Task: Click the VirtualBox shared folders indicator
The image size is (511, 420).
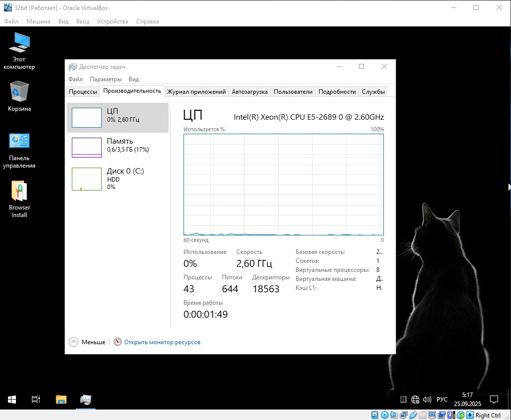Action: click(423, 415)
